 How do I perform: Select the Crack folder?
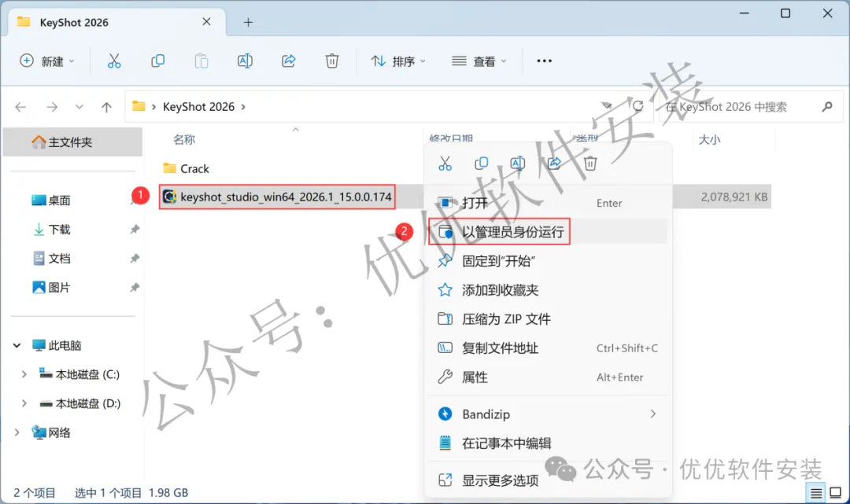(x=186, y=168)
